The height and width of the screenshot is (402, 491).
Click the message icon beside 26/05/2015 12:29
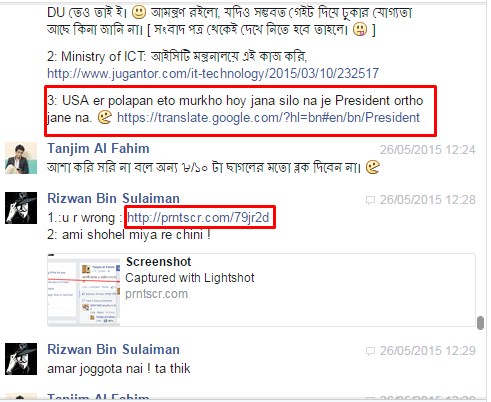(x=370, y=351)
